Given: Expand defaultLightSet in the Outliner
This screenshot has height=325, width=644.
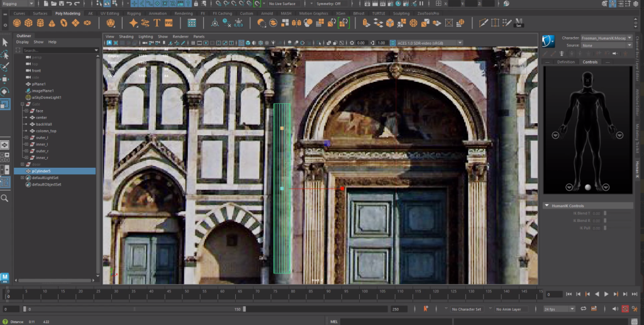Looking at the screenshot, I should [23, 178].
